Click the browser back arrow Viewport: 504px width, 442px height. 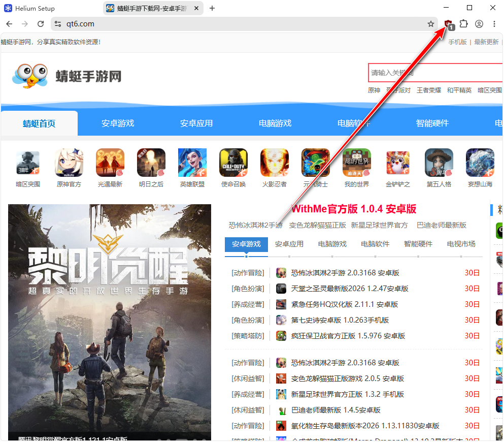point(9,24)
